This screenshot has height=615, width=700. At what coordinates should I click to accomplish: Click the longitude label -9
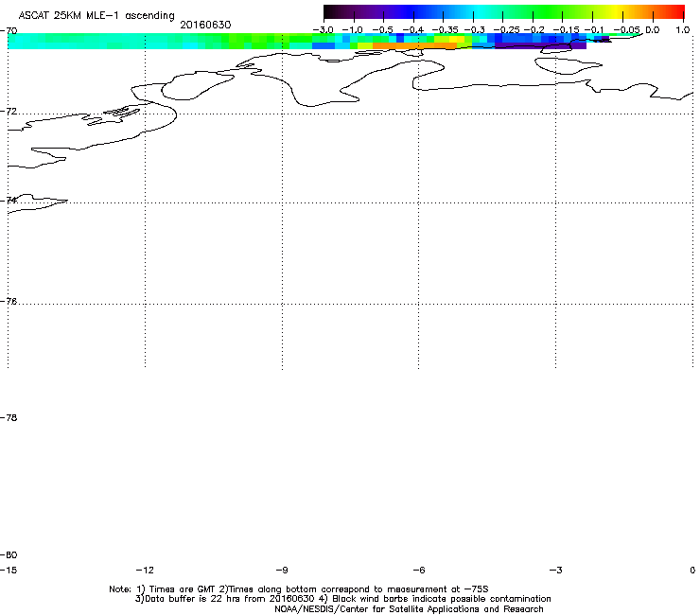[282, 570]
